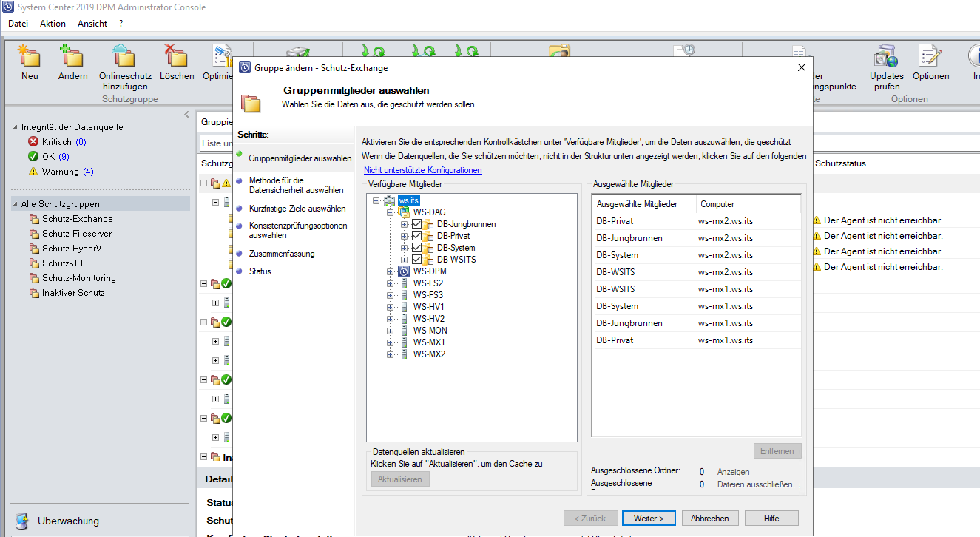The width and height of the screenshot is (980, 537).
Task: Click the Neu protection group icon
Action: pyautogui.click(x=30, y=55)
